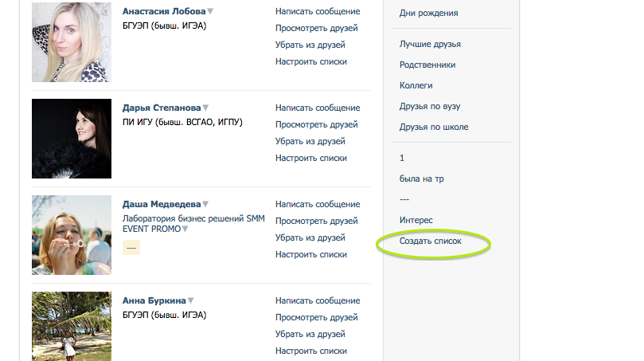Expand arrow after EVENT PROMO text

[185, 229]
